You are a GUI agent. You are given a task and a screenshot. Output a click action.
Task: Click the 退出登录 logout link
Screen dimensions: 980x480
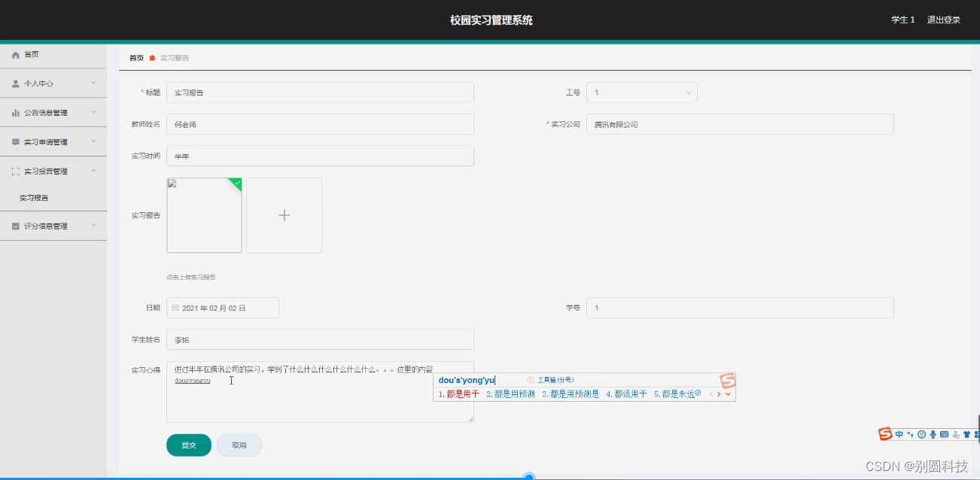[945, 20]
